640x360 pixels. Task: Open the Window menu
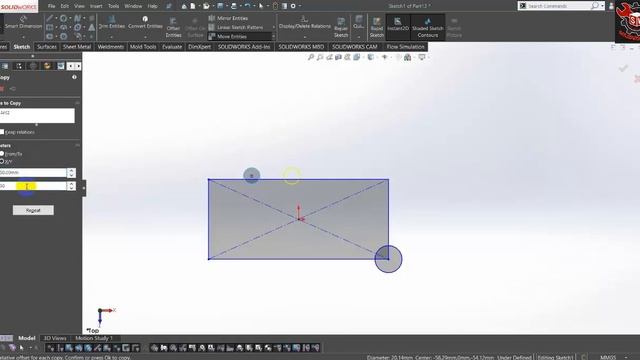pyautogui.click(x=133, y=6)
